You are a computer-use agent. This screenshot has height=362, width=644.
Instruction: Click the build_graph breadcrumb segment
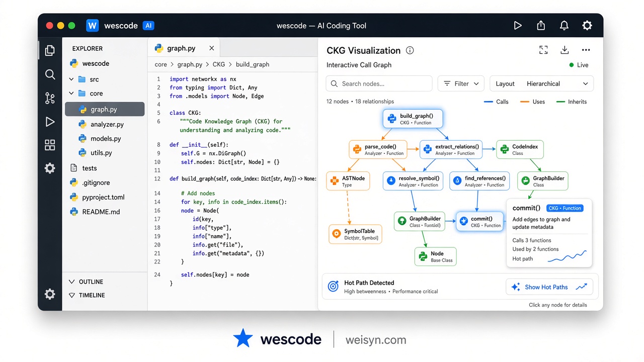pos(253,64)
